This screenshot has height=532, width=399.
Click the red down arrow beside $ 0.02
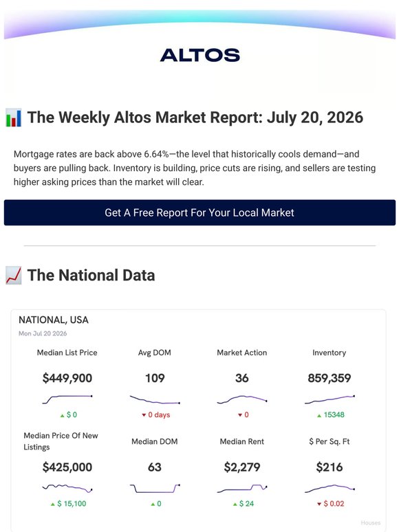click(319, 504)
